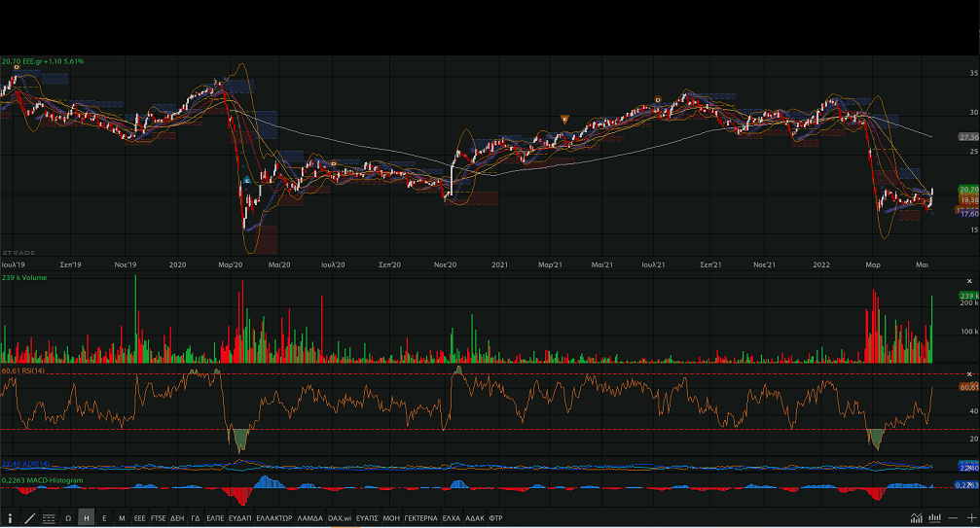Close the Volume indicator panel

(x=969, y=280)
